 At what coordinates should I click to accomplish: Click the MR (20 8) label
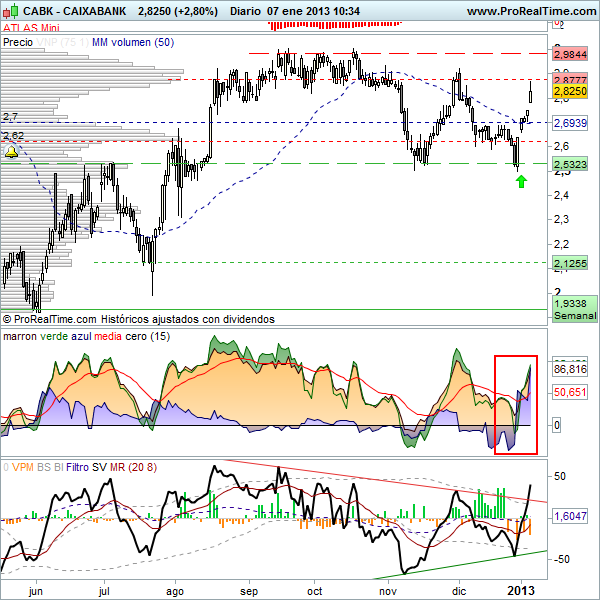(134, 467)
